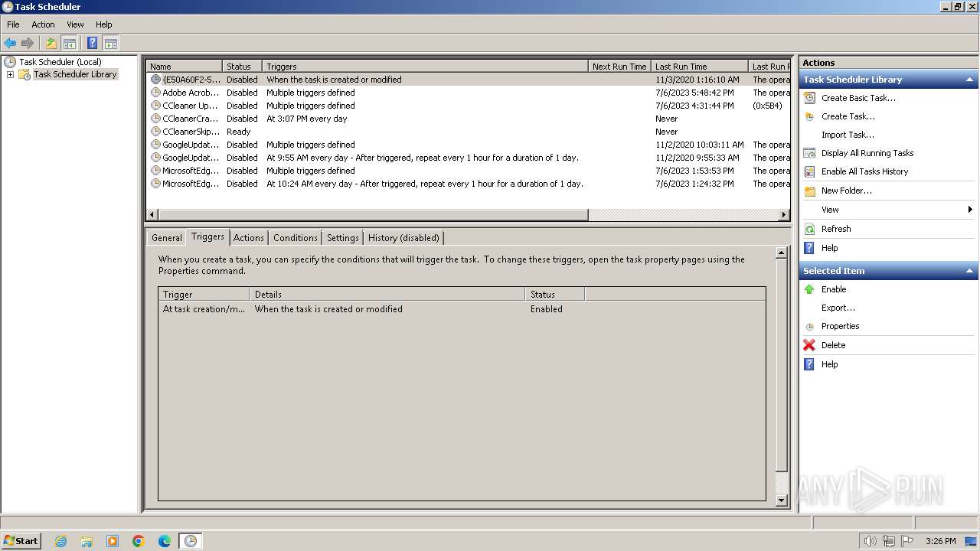The image size is (980, 551).
Task: Switch to the Settings tab
Action: pyautogui.click(x=342, y=238)
